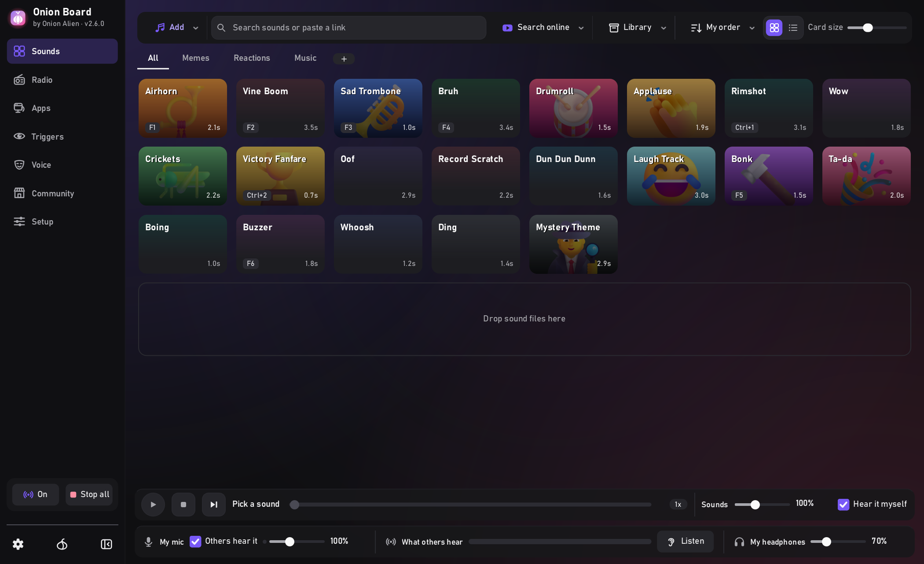Image resolution: width=924 pixels, height=564 pixels.
Task: Click the Stop all button
Action: coord(89,494)
